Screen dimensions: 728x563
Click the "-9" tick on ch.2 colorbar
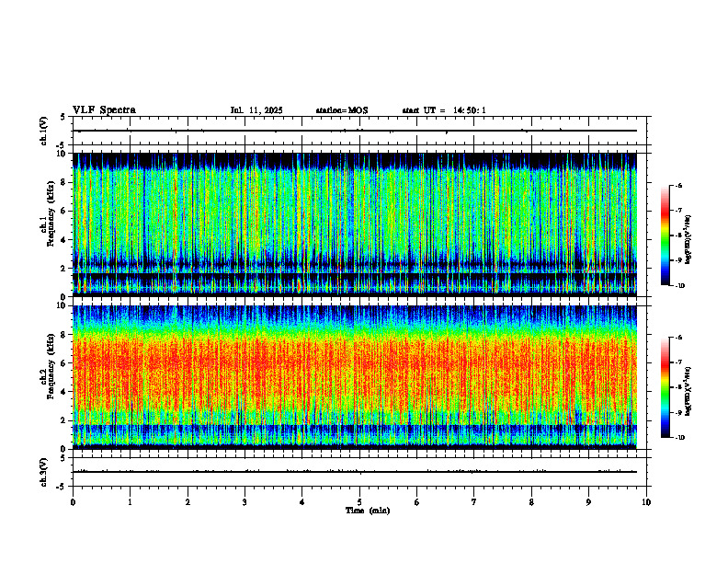coord(678,412)
